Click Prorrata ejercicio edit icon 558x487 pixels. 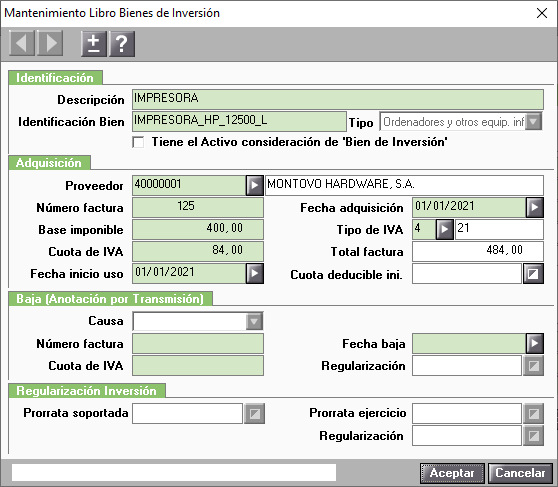(533, 413)
